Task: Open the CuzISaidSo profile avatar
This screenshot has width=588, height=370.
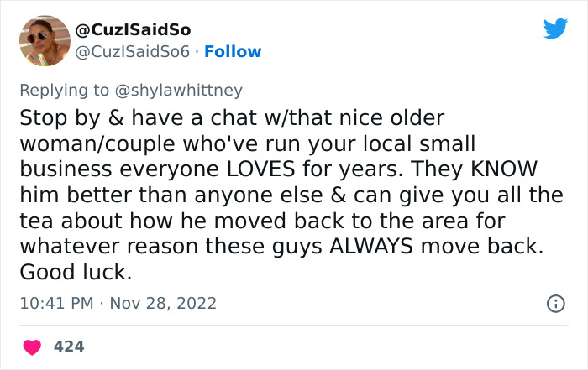Action: [x=43, y=40]
